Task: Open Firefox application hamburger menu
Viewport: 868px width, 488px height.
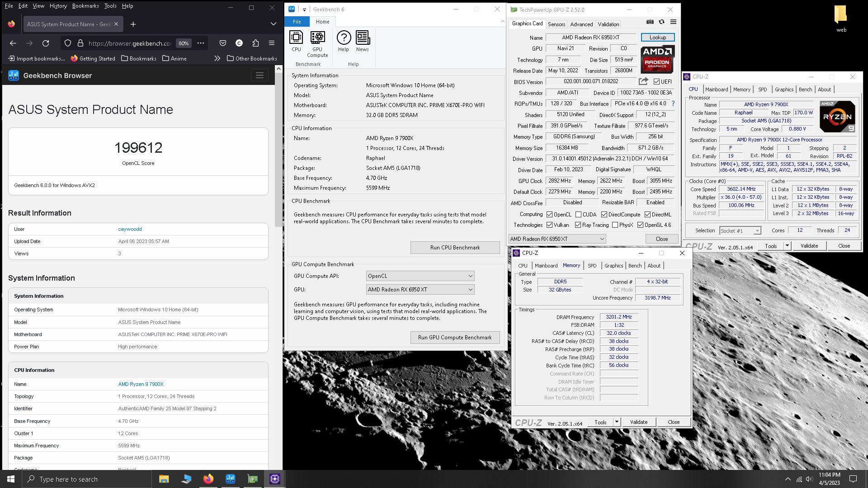Action: pos(272,43)
